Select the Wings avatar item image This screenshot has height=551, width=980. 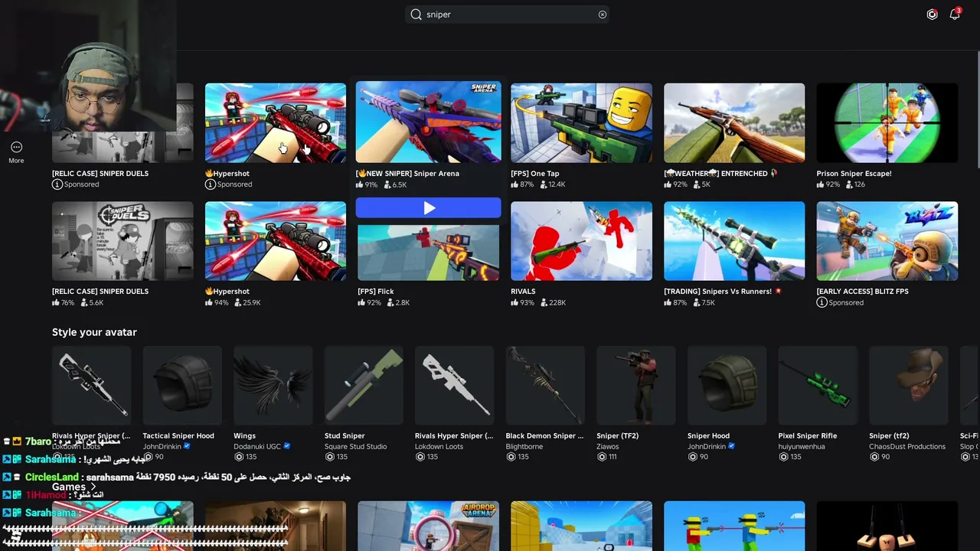point(273,386)
